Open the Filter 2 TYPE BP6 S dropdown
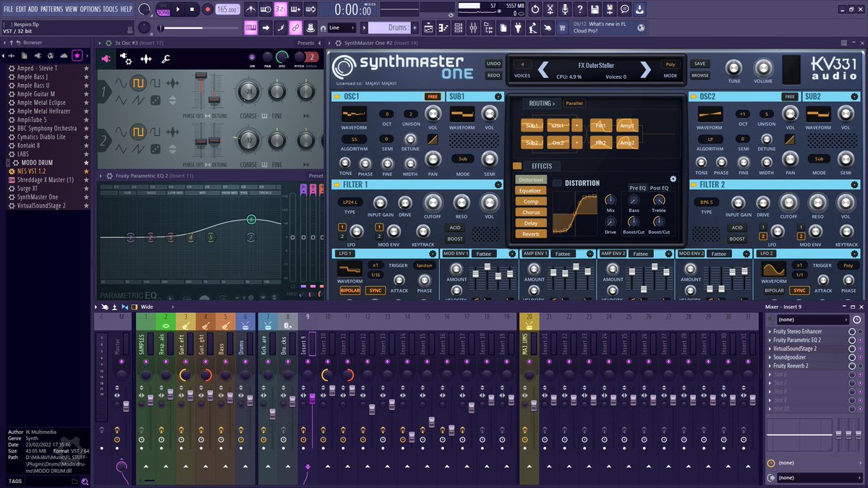868x488 pixels. coord(706,202)
